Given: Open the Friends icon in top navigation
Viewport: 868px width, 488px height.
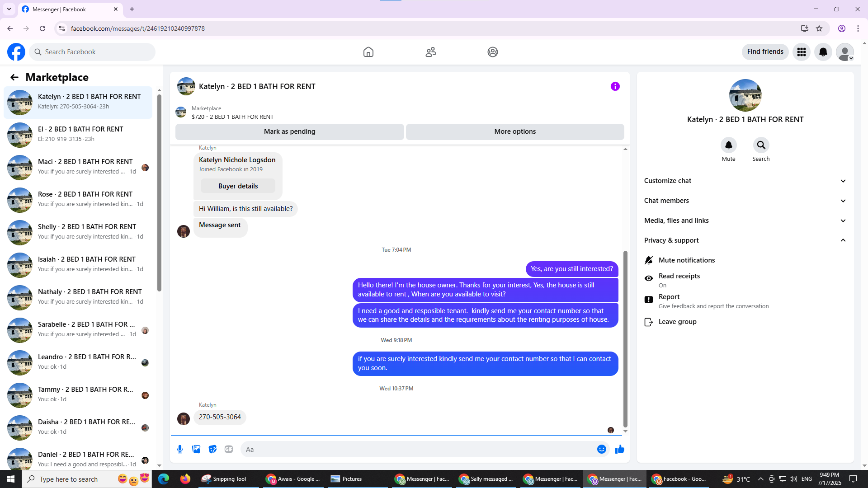Looking at the screenshot, I should pos(431,52).
